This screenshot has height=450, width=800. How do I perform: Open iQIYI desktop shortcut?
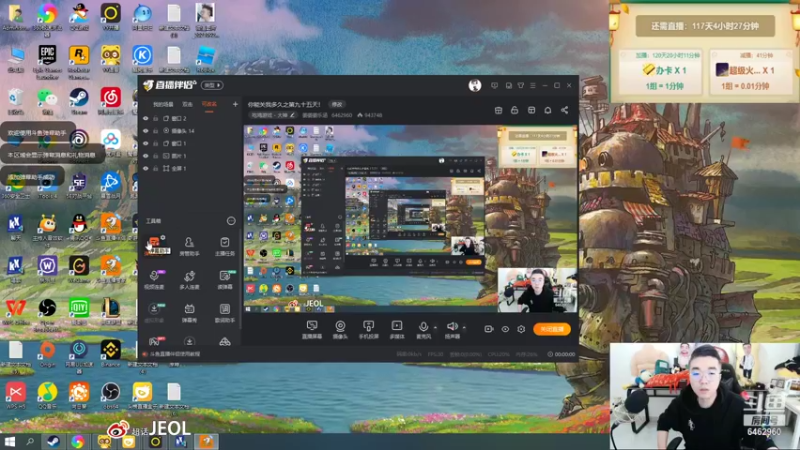coord(79,311)
